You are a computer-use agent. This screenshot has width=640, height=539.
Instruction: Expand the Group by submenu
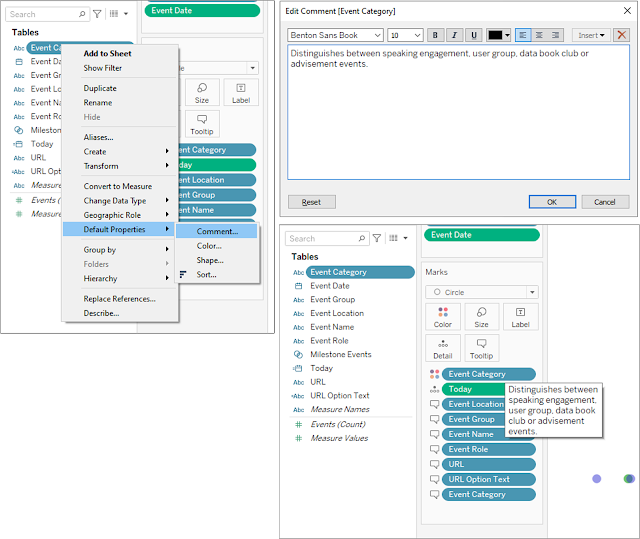(x=120, y=250)
